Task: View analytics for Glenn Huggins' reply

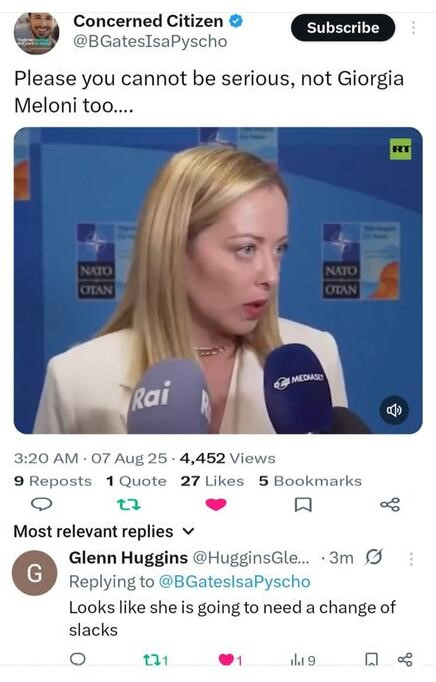Action: tap(302, 660)
